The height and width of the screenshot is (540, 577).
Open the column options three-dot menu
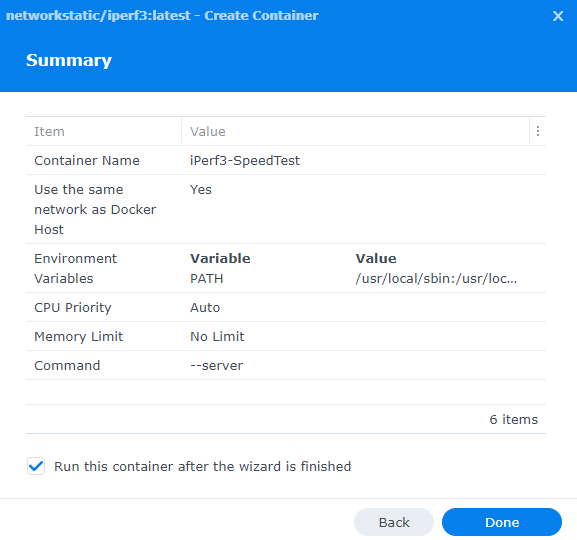click(x=538, y=131)
